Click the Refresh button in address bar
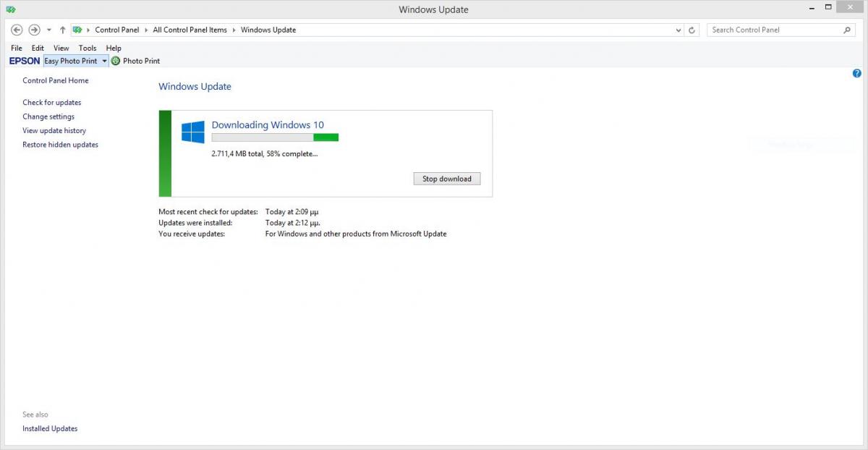 click(692, 30)
